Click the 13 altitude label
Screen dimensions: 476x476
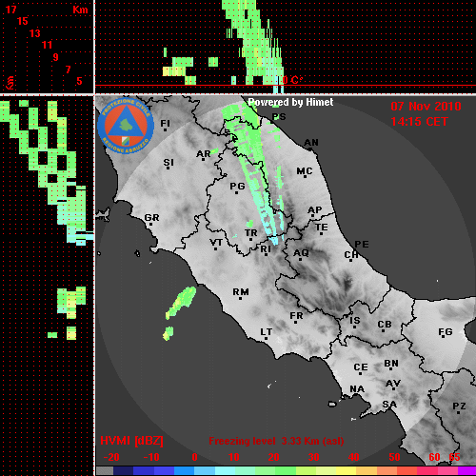(35, 33)
